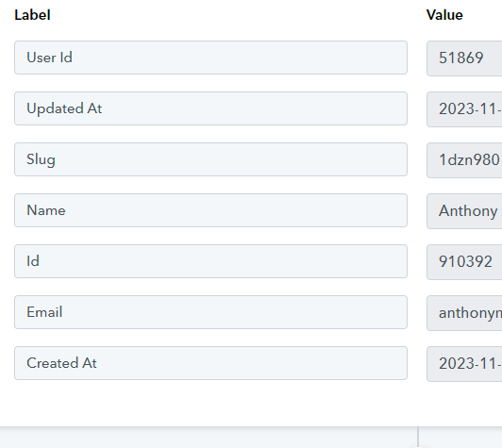
Task: Select the Slug label field
Action: (210, 159)
